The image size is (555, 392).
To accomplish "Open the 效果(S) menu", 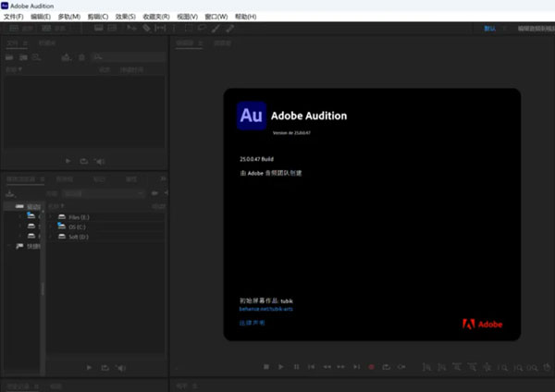I will pos(125,17).
